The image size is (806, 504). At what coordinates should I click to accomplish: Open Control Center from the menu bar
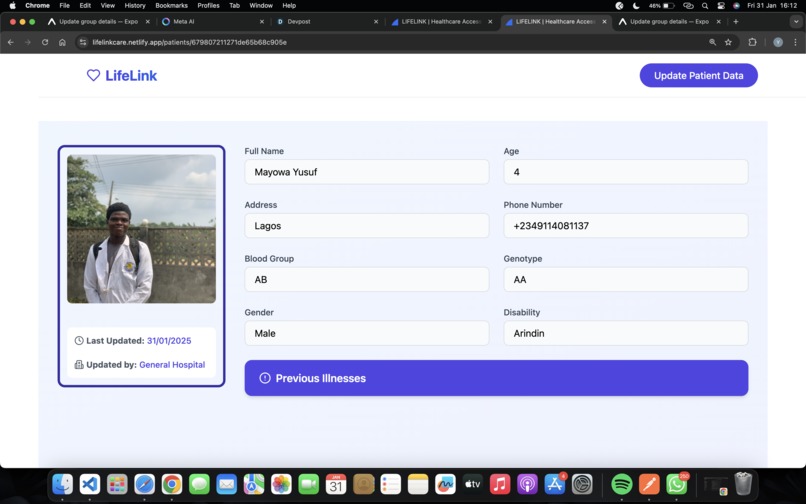point(721,6)
